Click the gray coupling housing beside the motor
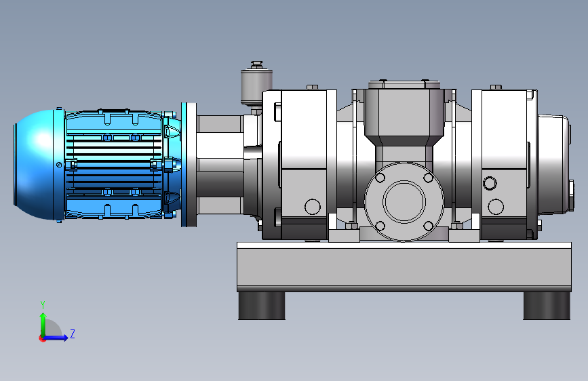The width and height of the screenshot is (588, 381). click(x=220, y=164)
